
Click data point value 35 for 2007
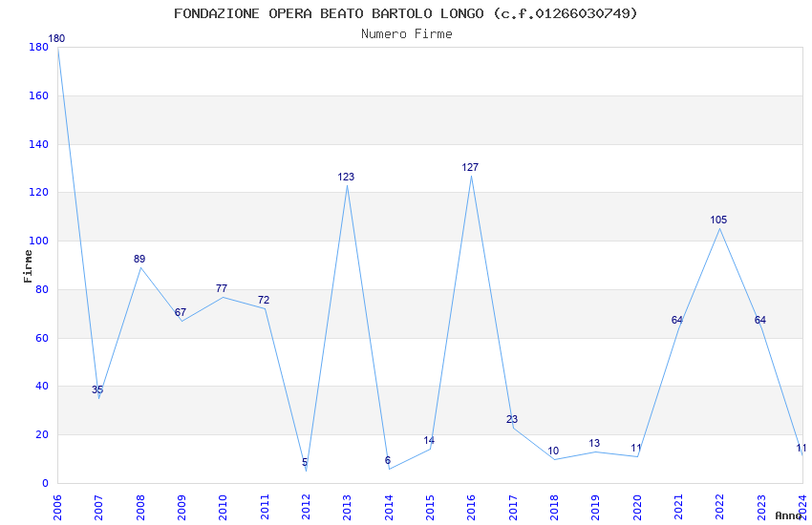97,390
